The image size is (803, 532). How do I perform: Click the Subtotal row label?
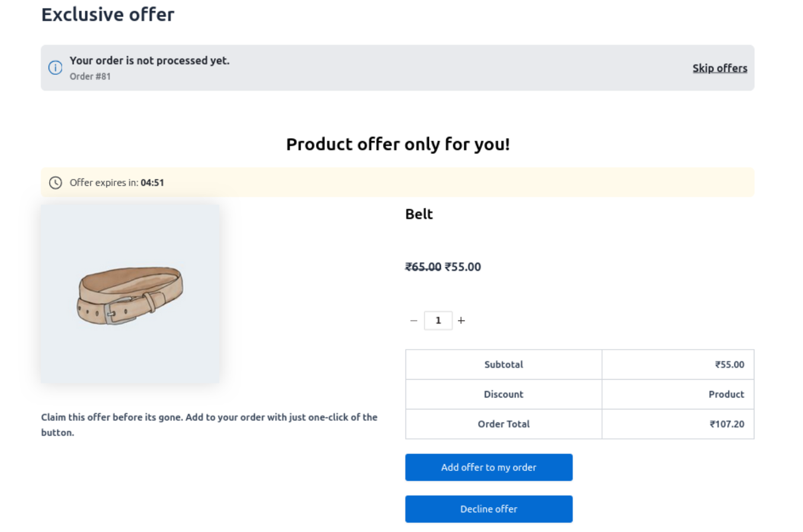point(503,364)
